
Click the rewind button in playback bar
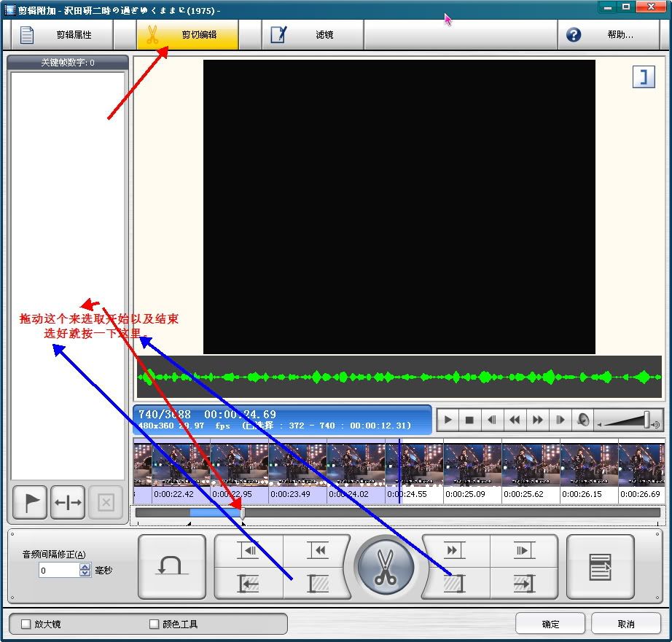click(x=515, y=420)
